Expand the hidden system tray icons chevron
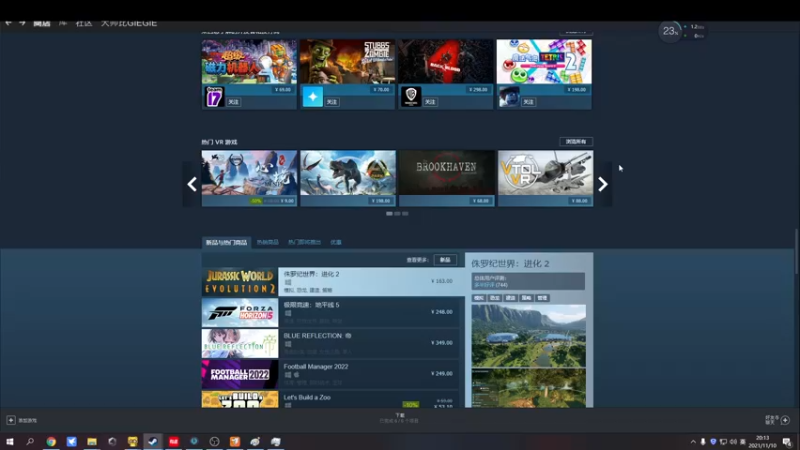 693,442
